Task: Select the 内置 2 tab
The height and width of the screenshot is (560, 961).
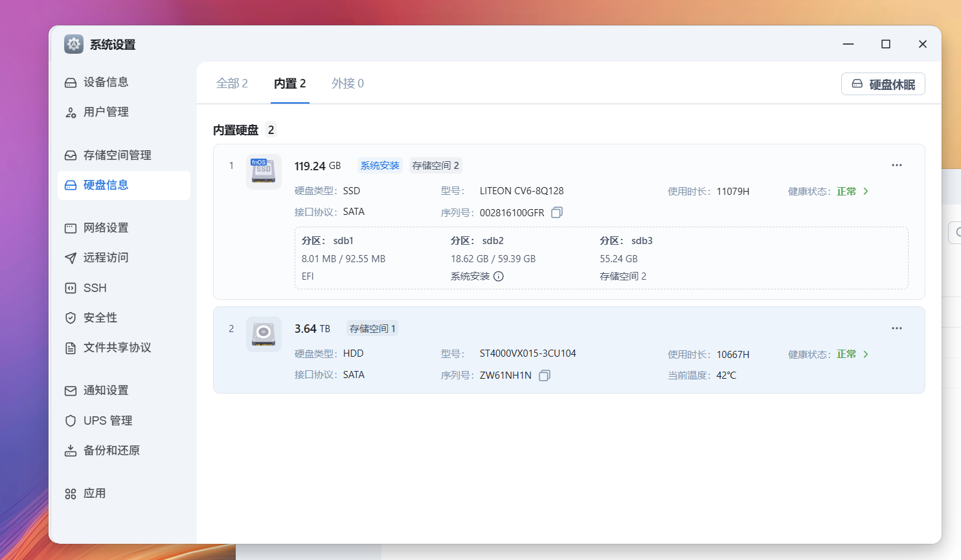Action: tap(289, 84)
